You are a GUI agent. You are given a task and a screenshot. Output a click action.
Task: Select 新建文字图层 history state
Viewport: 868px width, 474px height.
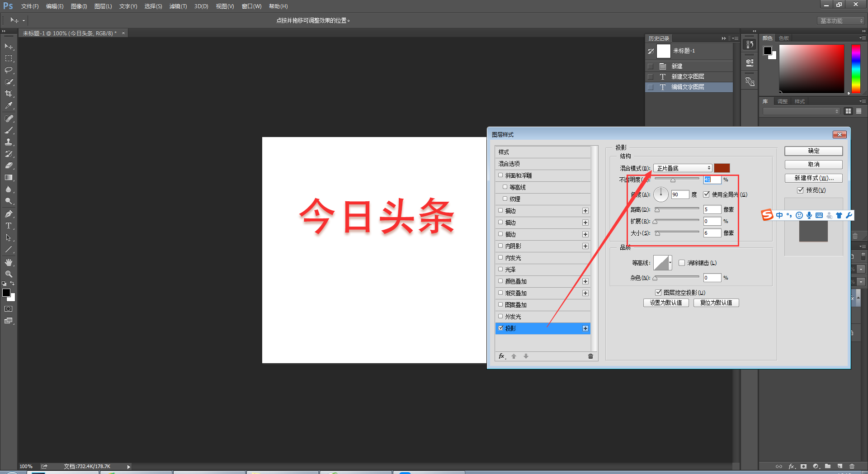689,76
